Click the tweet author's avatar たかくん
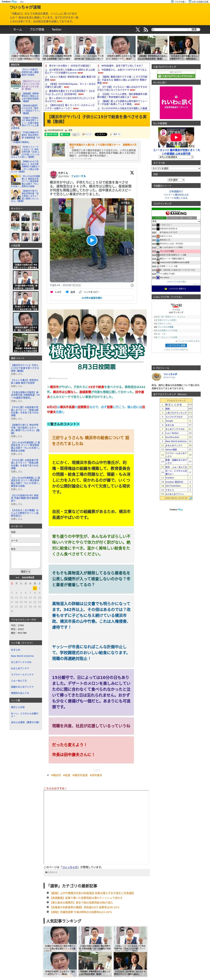Screen dimensions: 210x980 (53, 174)
